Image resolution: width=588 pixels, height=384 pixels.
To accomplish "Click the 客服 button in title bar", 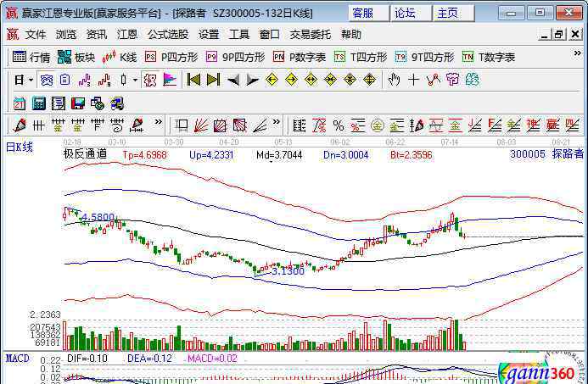I will point(368,14).
